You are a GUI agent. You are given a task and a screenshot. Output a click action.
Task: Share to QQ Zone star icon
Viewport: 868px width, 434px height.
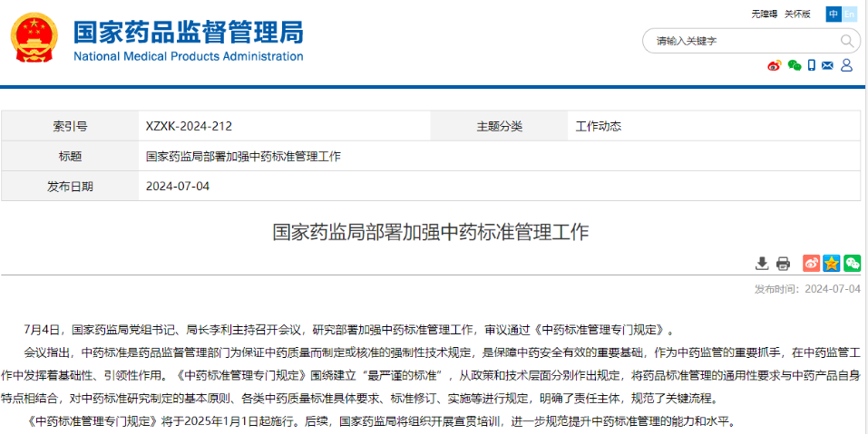832,263
